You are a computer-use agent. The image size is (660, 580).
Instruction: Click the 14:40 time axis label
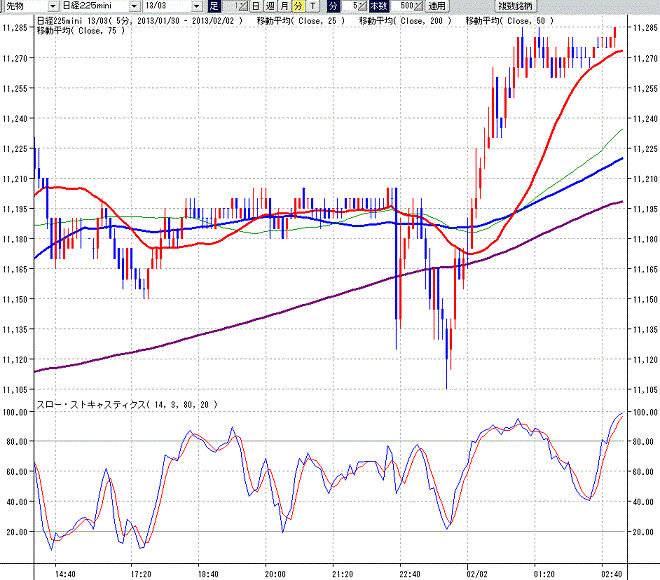tap(65, 574)
